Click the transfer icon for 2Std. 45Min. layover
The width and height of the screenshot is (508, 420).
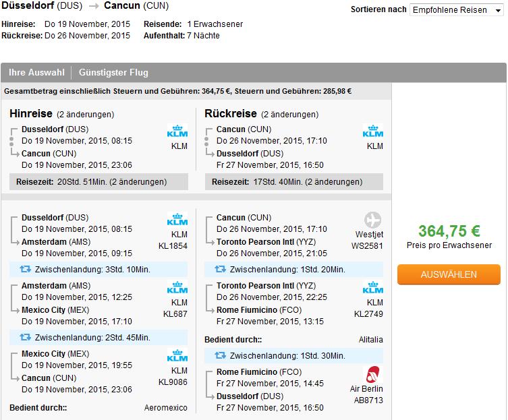pyautogui.click(x=25, y=337)
